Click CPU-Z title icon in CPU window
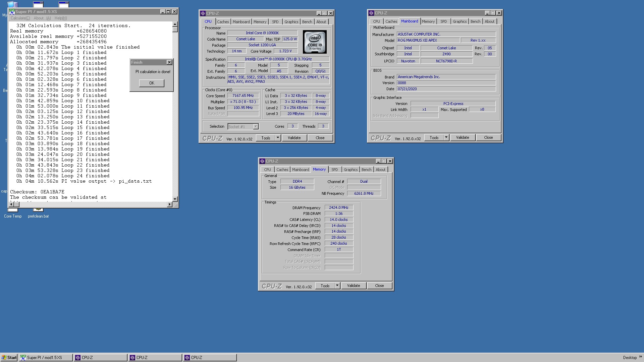 point(203,13)
